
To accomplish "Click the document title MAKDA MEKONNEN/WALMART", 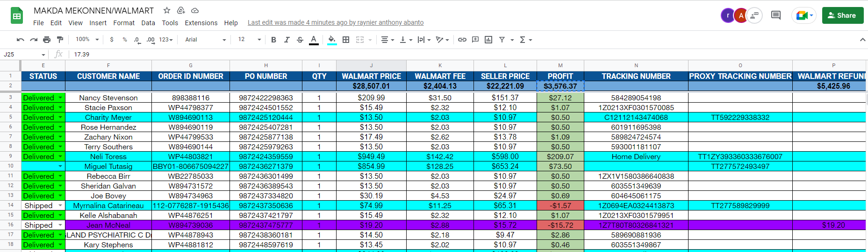I will pyautogui.click(x=93, y=10).
